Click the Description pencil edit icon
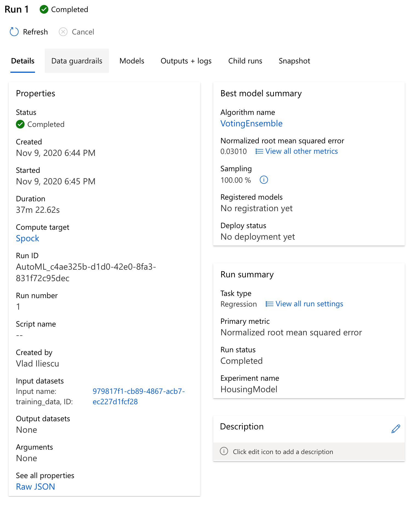420x506 pixels. (396, 429)
